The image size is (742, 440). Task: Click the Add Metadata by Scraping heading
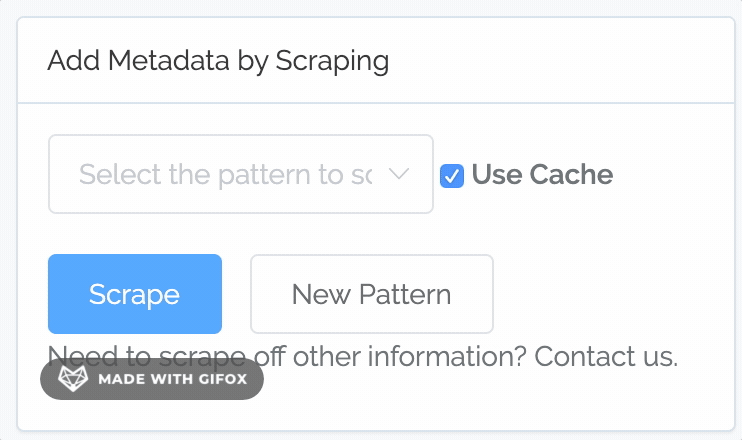click(x=218, y=61)
